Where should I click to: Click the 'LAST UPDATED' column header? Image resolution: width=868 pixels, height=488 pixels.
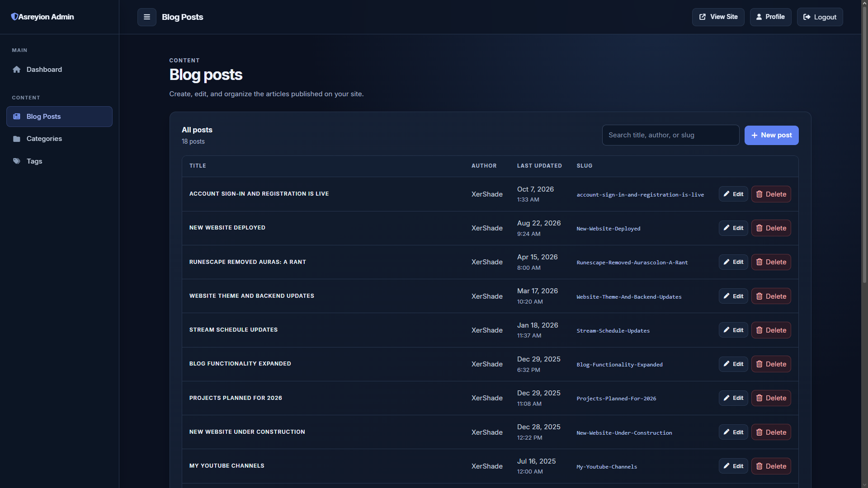[x=539, y=166]
